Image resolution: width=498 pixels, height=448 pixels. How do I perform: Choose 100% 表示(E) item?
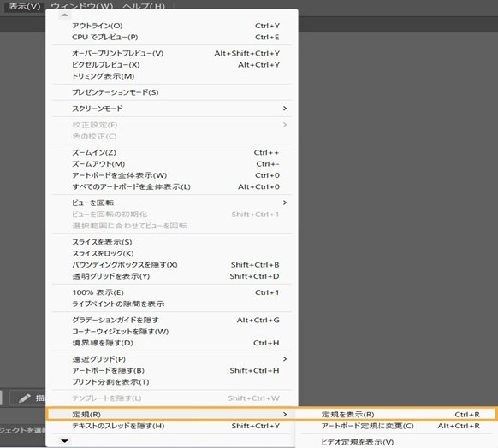click(172, 292)
